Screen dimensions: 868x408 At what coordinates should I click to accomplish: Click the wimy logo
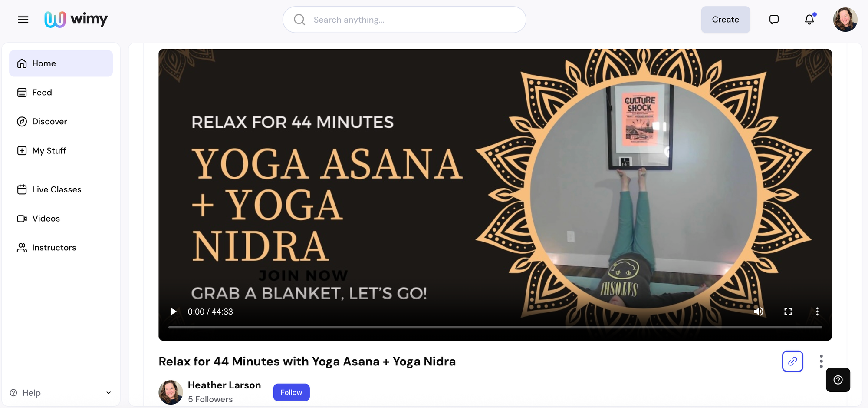pyautogui.click(x=76, y=19)
